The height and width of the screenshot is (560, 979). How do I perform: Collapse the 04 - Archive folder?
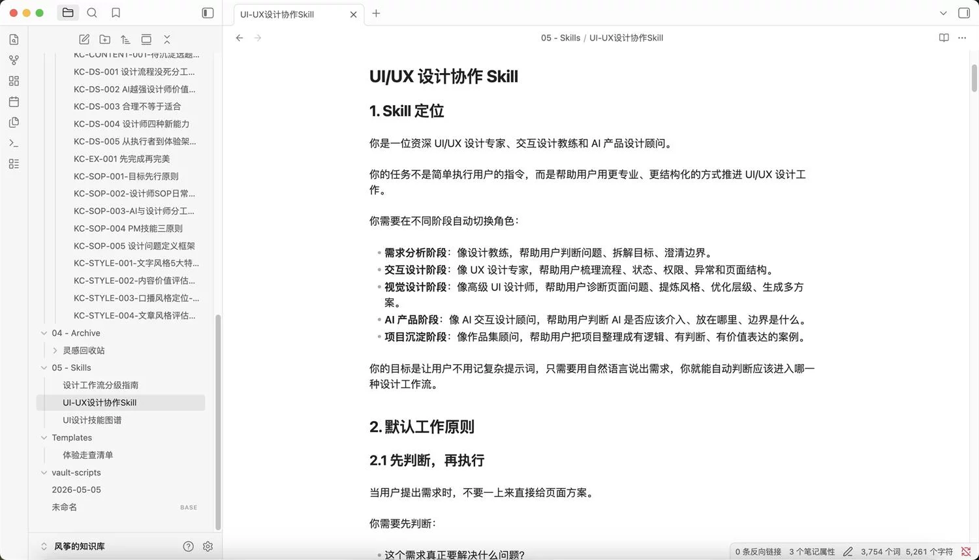[x=44, y=333]
